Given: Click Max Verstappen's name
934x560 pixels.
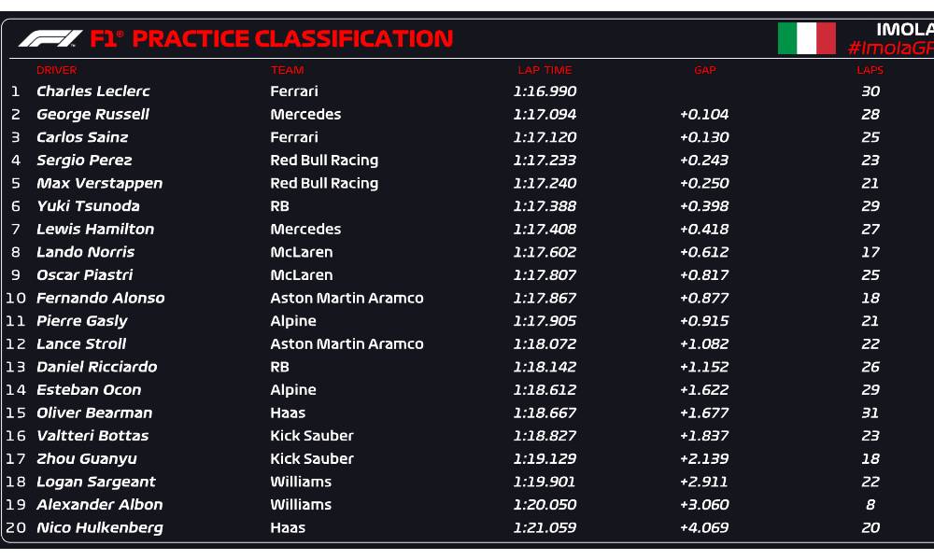Looking at the screenshot, I should click(x=99, y=184).
